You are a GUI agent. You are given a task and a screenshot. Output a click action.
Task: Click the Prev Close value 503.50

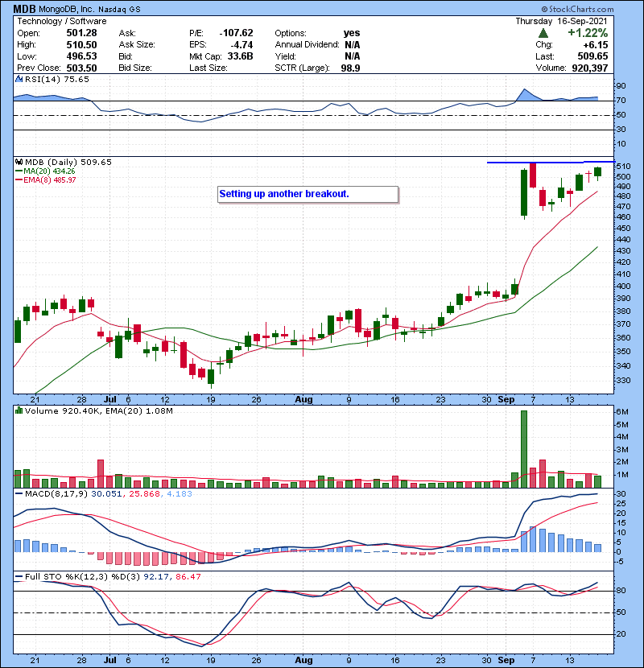[81, 68]
